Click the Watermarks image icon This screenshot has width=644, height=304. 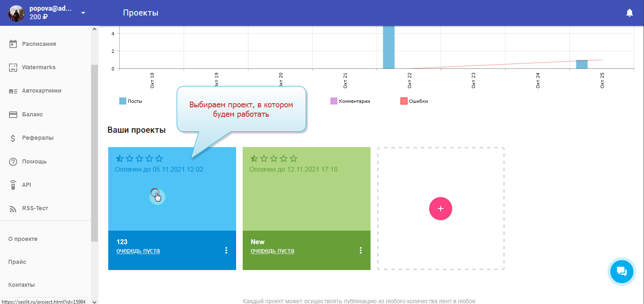[13, 68]
